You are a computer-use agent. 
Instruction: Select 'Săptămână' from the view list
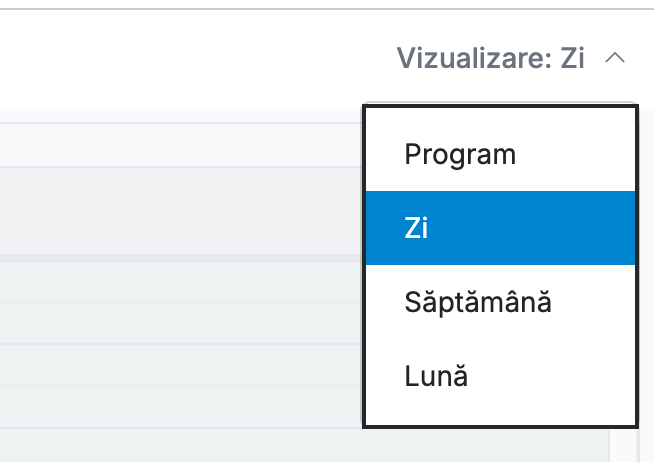point(501,302)
